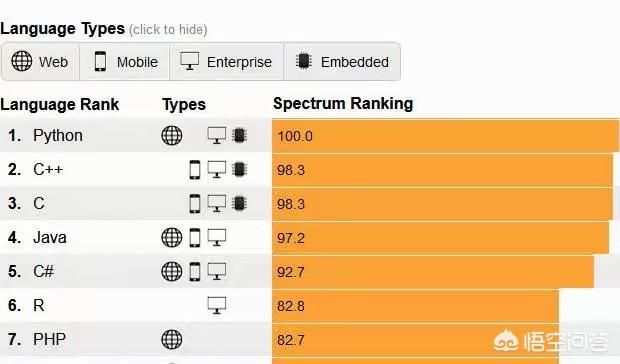Click the orange 92.7 ranking bar for C#
Image resolution: width=620 pixels, height=364 pixels.
click(433, 272)
